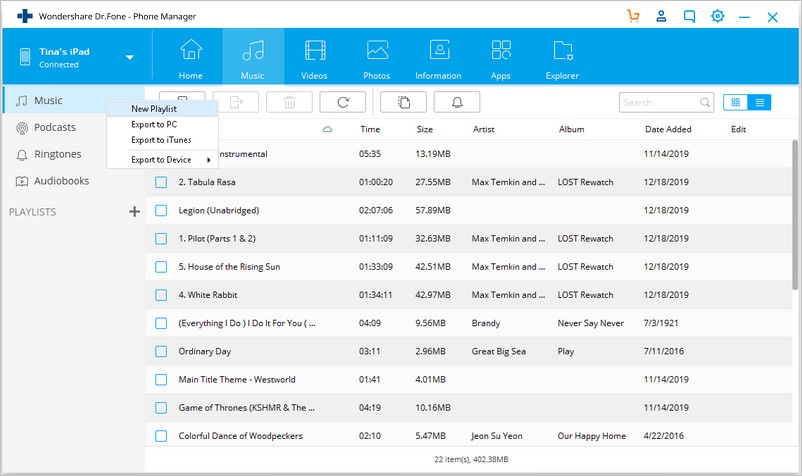The image size is (802, 476).
Task: Check the 1. Pilot (Parts 1 & 2) checkbox
Action: (x=161, y=238)
